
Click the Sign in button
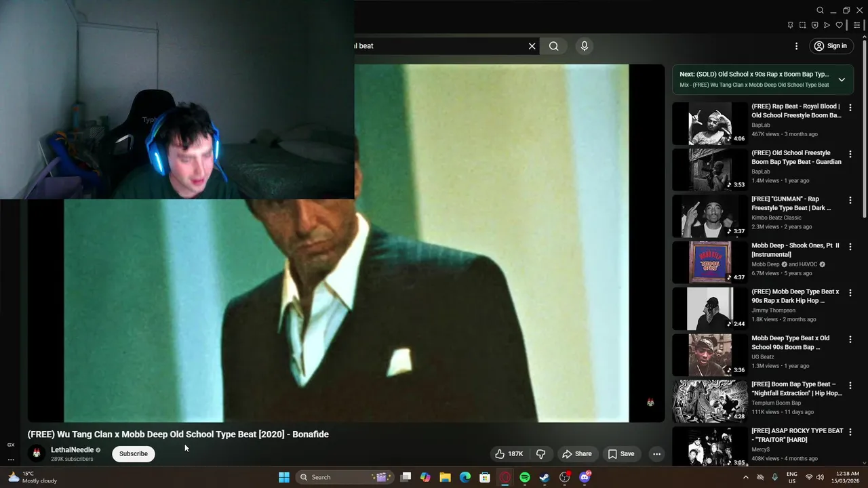[x=831, y=46]
